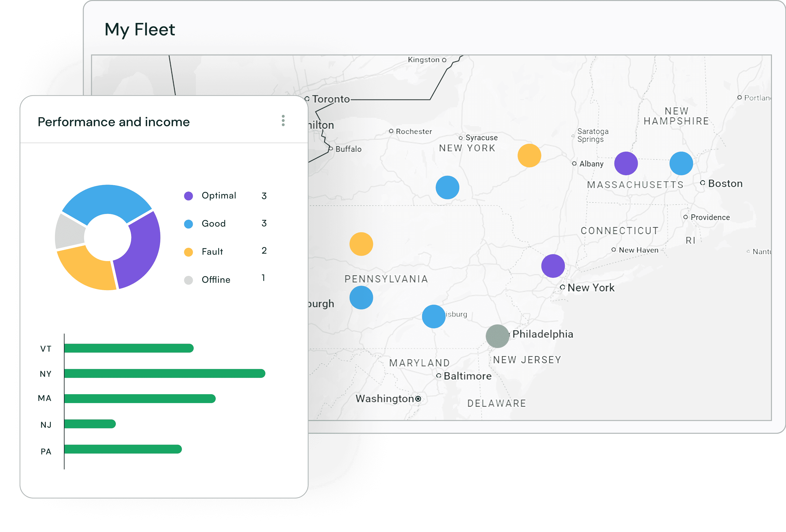
Task: Open the Performance and income kebab menu
Action: [283, 121]
